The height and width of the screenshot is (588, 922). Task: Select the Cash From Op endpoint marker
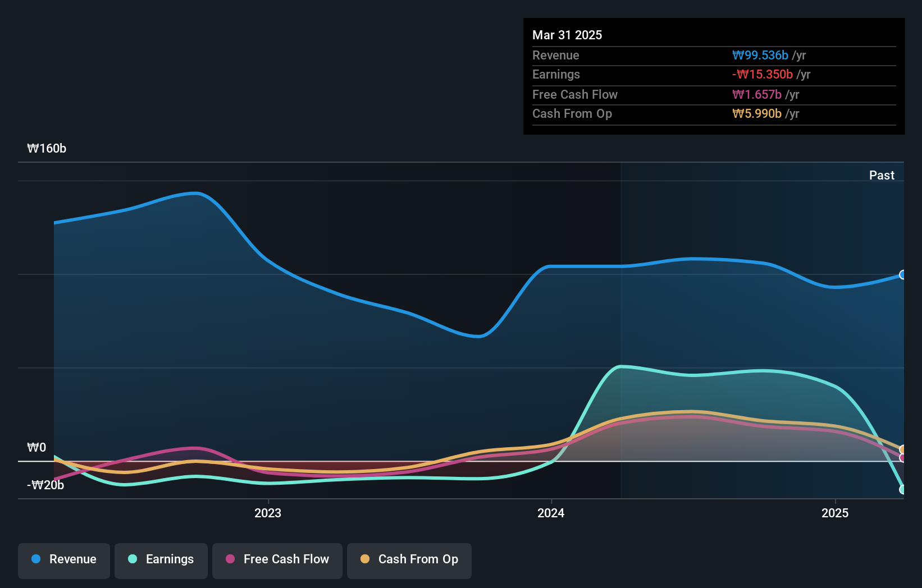pos(902,449)
